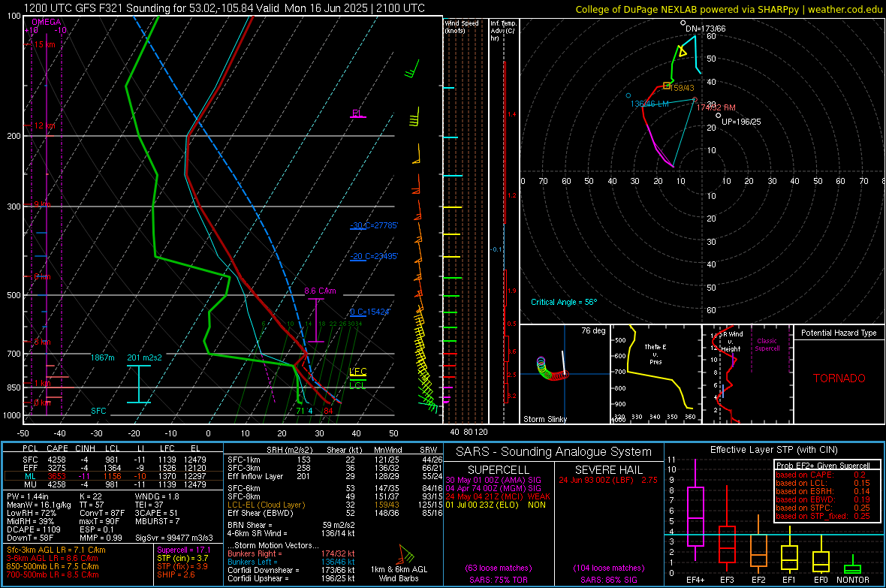Viewport: 886px width, 588px height.
Task: Click the 'SHIP = 2.6' value
Action: [x=176, y=574]
